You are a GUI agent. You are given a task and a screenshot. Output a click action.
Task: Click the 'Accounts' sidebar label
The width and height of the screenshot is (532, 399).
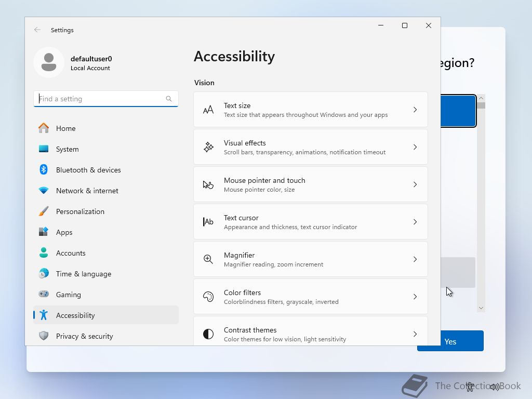[x=71, y=253]
